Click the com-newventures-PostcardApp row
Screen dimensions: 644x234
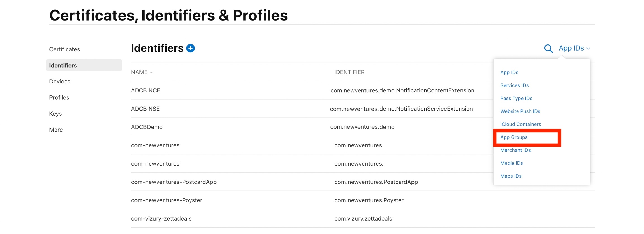[174, 182]
